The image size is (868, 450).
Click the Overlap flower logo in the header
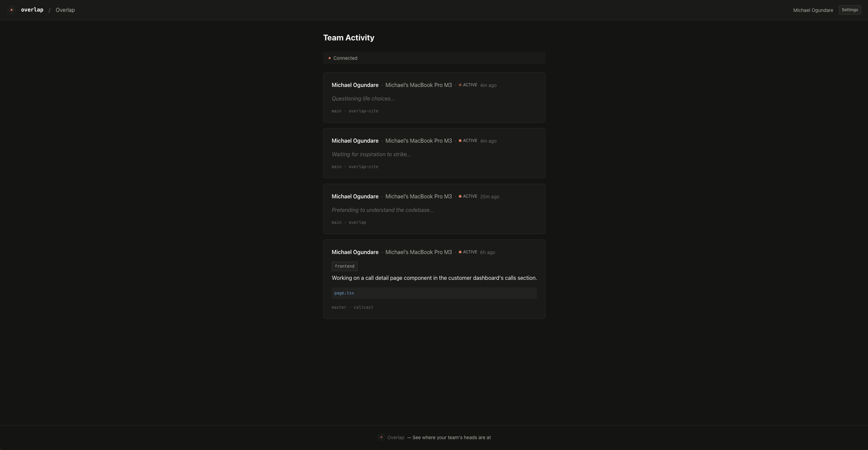pos(12,10)
